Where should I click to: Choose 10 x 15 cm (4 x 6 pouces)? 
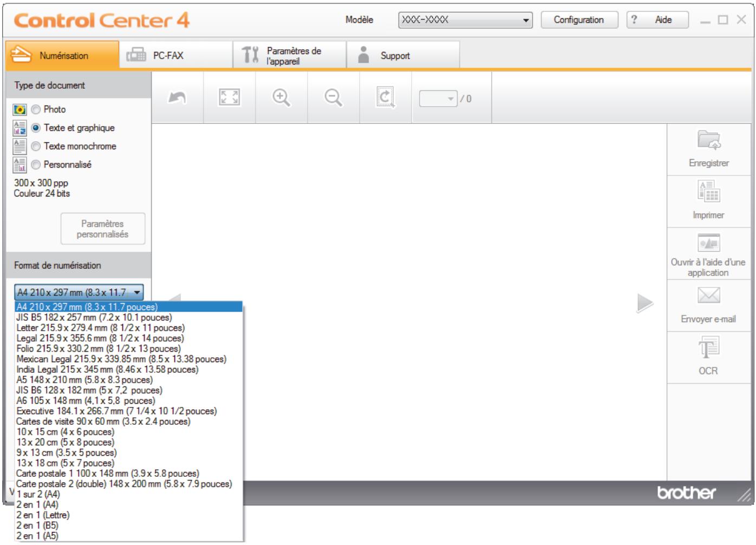point(129,432)
